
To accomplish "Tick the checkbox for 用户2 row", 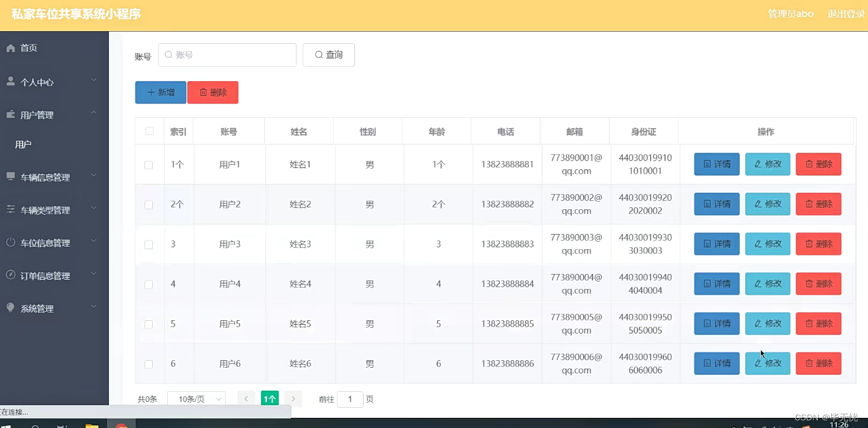I will coord(149,205).
